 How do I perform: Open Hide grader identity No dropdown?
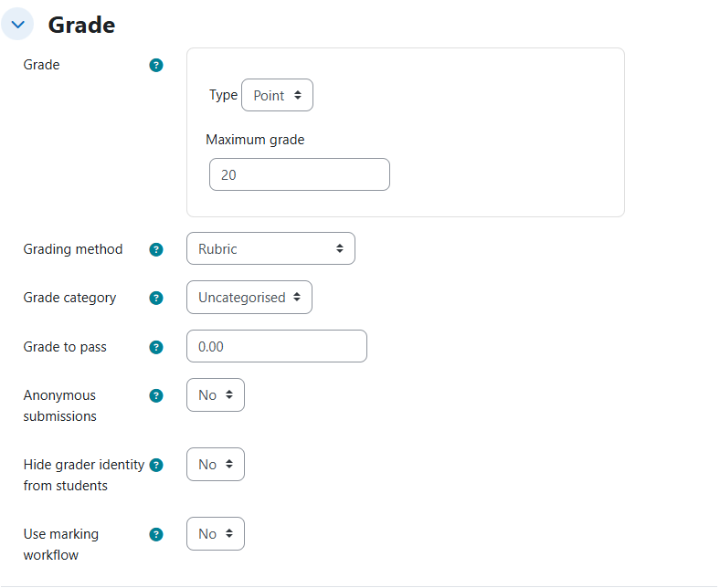[x=216, y=465]
